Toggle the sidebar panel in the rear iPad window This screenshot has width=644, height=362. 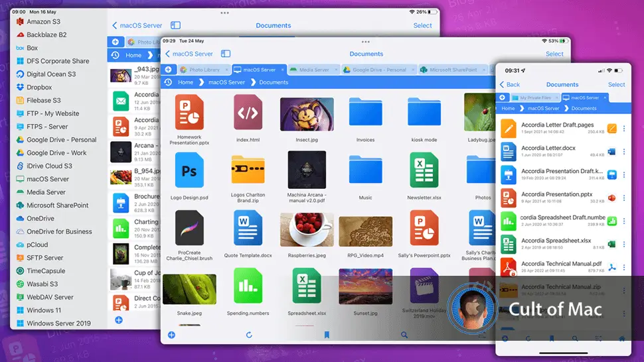click(x=175, y=25)
